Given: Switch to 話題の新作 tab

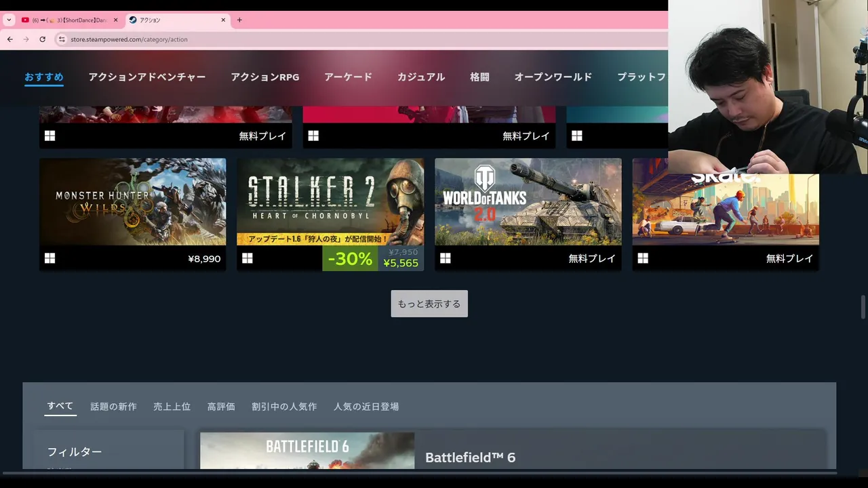Looking at the screenshot, I should 113,407.
